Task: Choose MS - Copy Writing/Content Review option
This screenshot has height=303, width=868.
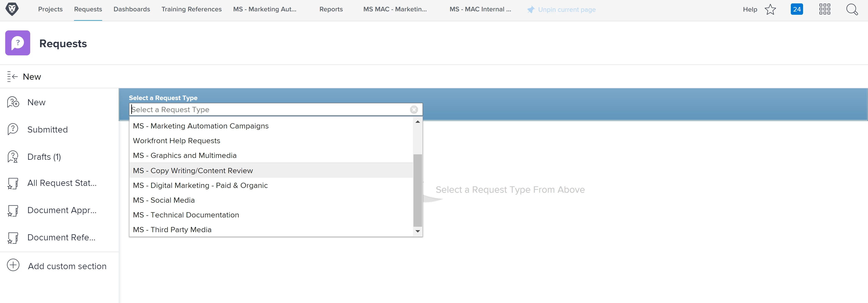Action: click(x=193, y=171)
